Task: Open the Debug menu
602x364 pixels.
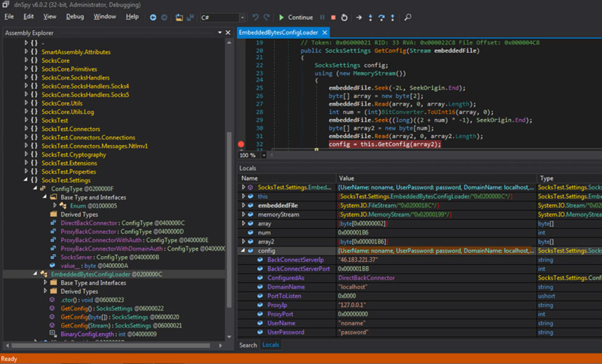Action: pyautogui.click(x=75, y=17)
